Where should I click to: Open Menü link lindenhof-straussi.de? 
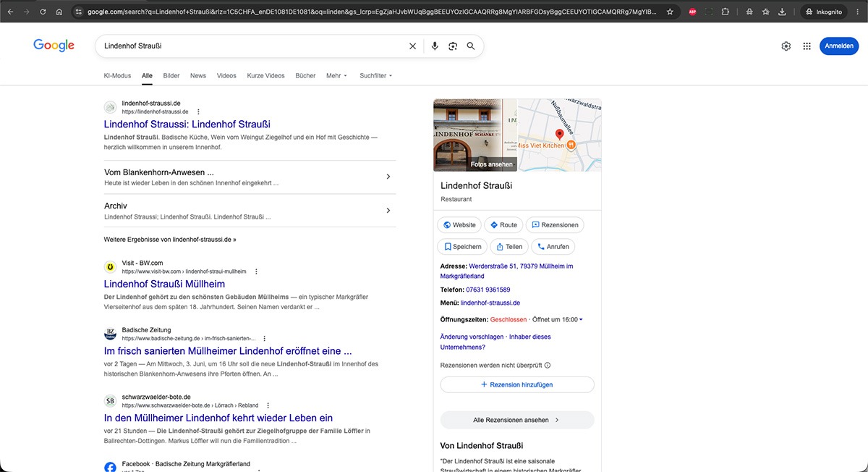(x=490, y=303)
